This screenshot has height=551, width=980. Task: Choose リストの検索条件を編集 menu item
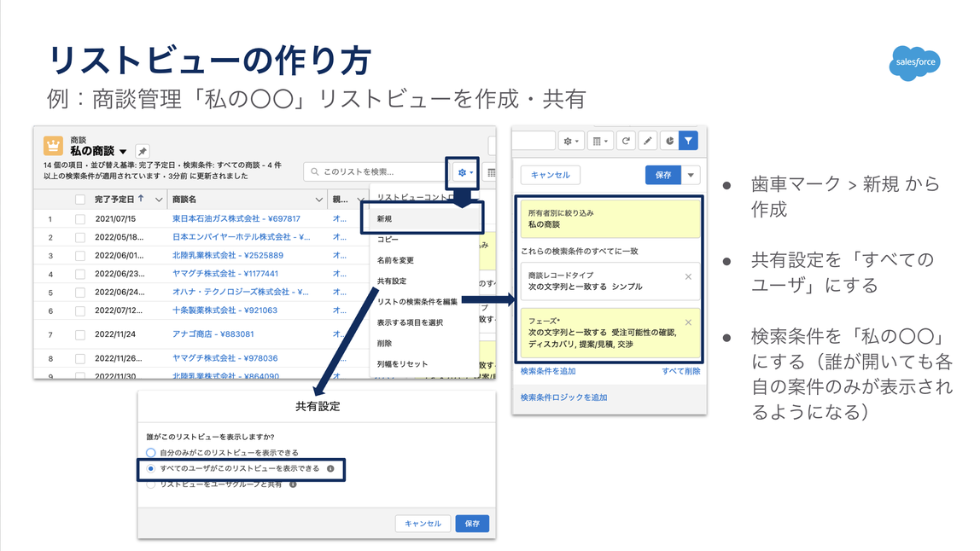(x=417, y=302)
